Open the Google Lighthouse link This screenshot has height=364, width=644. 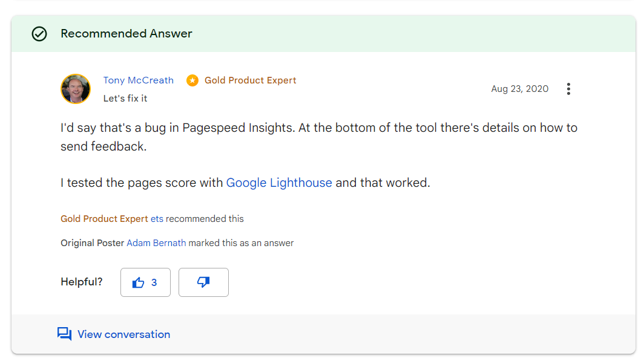coord(279,182)
